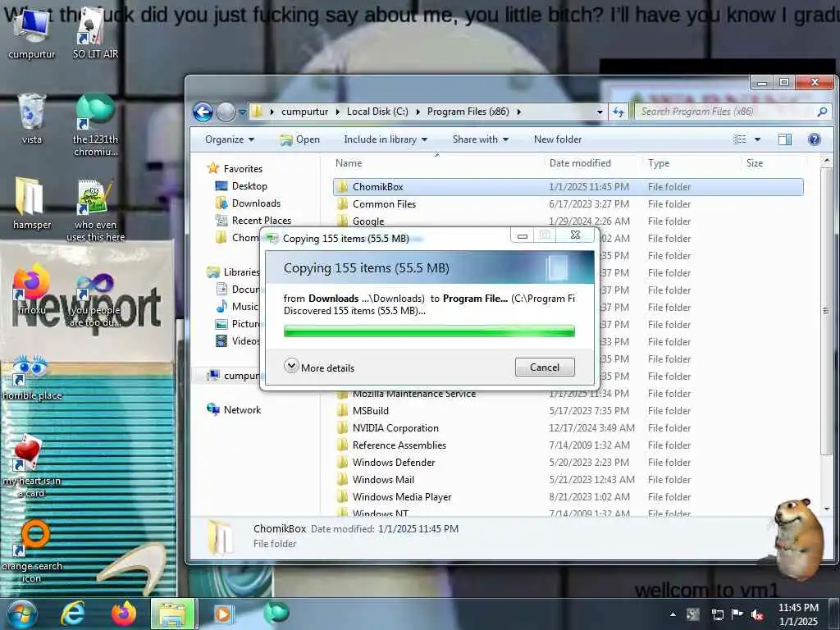Expand breadcrumb arrow after cumpurtur
The image size is (840, 630).
pos(337,112)
